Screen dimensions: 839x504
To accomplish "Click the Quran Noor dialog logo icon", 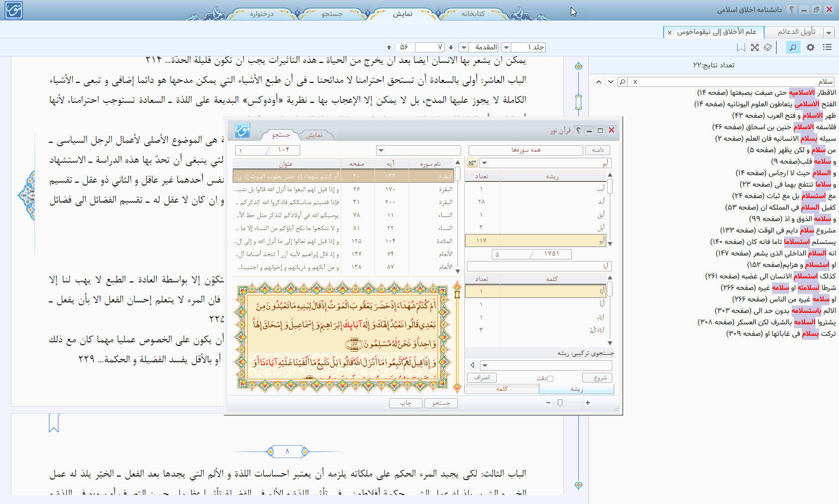I will click(x=242, y=130).
